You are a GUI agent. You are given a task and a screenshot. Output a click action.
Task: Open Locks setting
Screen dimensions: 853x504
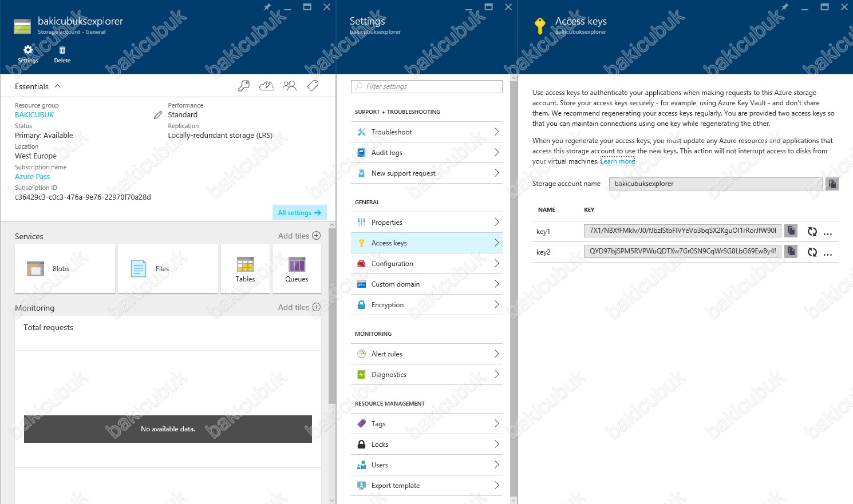coord(426,445)
